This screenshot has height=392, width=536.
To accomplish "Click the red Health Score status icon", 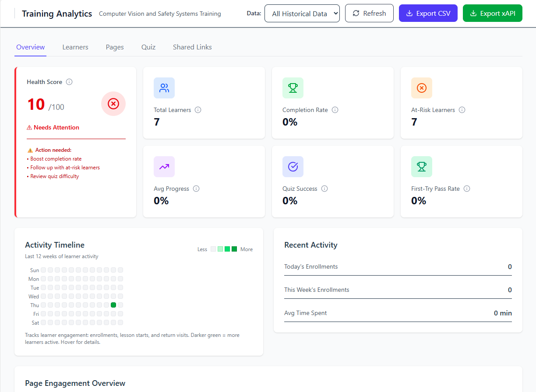I will (113, 104).
